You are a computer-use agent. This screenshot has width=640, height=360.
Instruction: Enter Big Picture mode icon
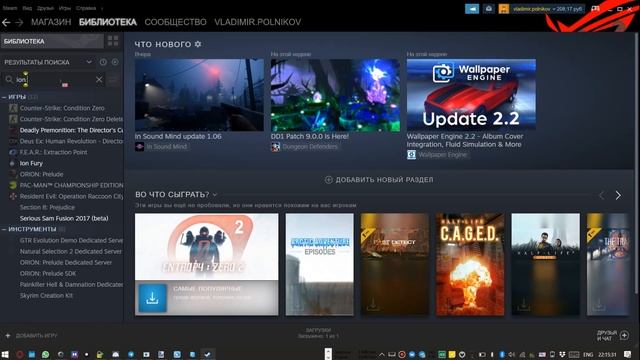(x=596, y=9)
